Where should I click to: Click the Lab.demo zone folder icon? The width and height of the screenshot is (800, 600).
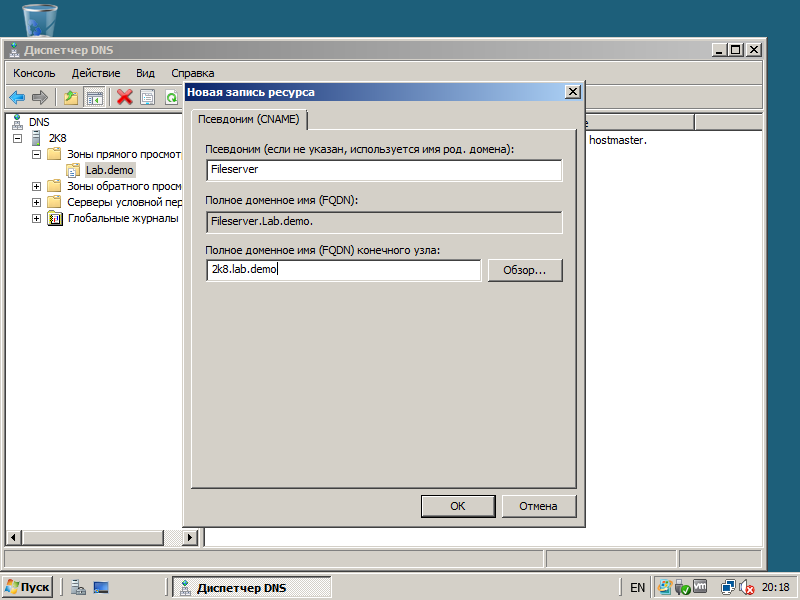click(x=73, y=170)
